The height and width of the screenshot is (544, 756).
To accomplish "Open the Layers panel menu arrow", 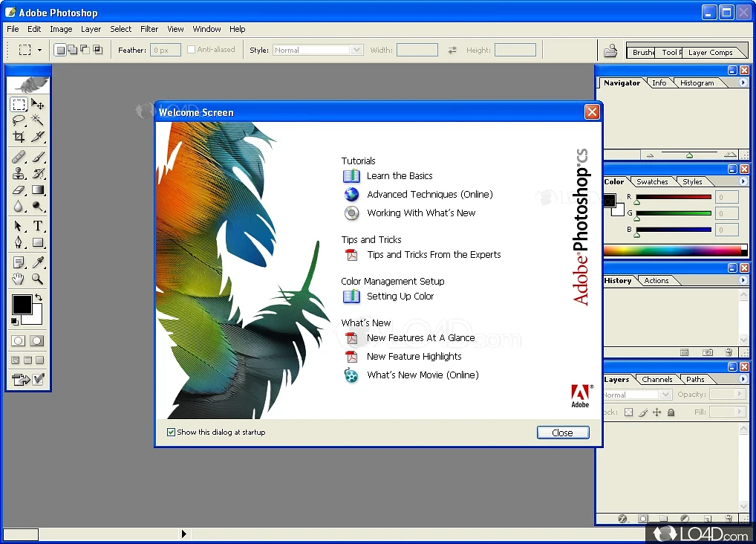I will pos(743,379).
